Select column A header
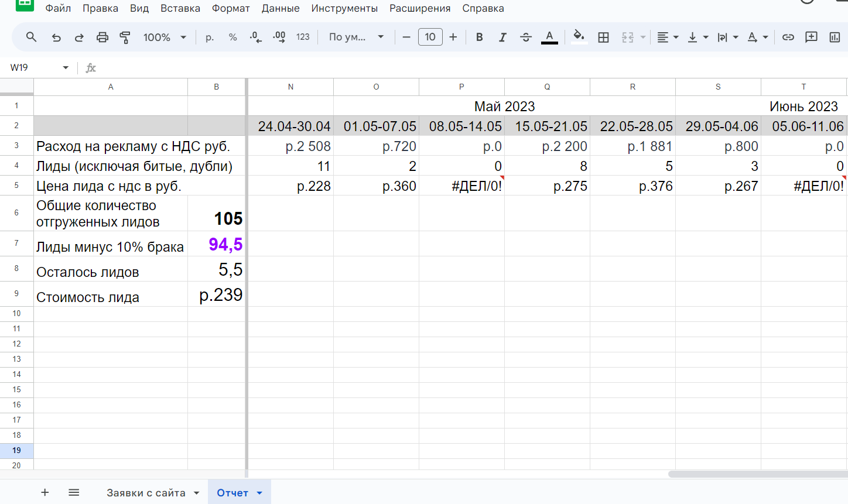This screenshot has height=504, width=848. tap(111, 87)
